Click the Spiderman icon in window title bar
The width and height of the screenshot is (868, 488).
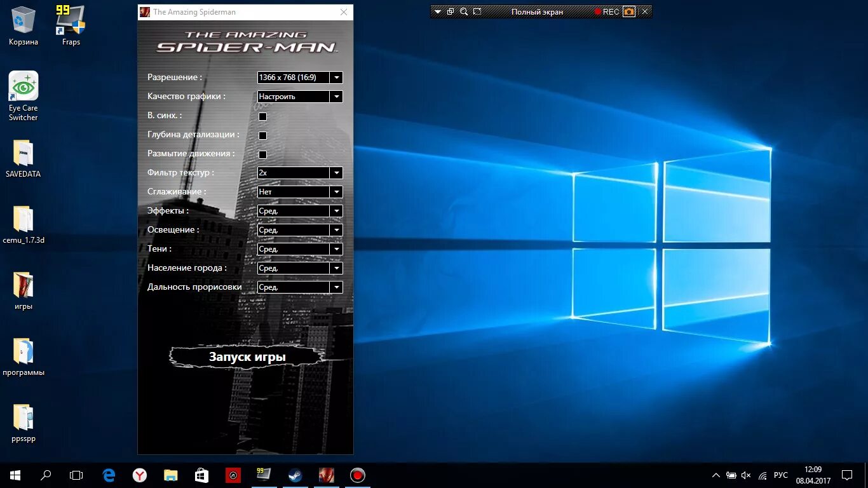tap(145, 11)
